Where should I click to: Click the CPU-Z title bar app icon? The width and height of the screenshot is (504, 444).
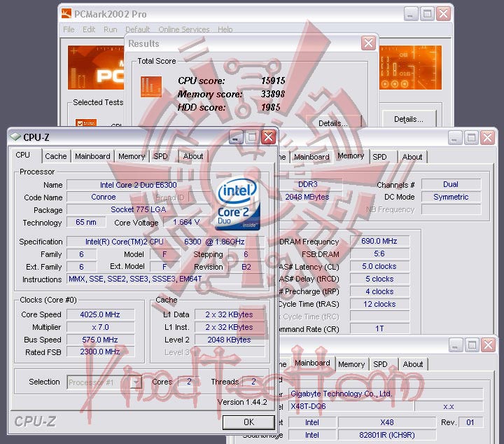click(x=15, y=137)
